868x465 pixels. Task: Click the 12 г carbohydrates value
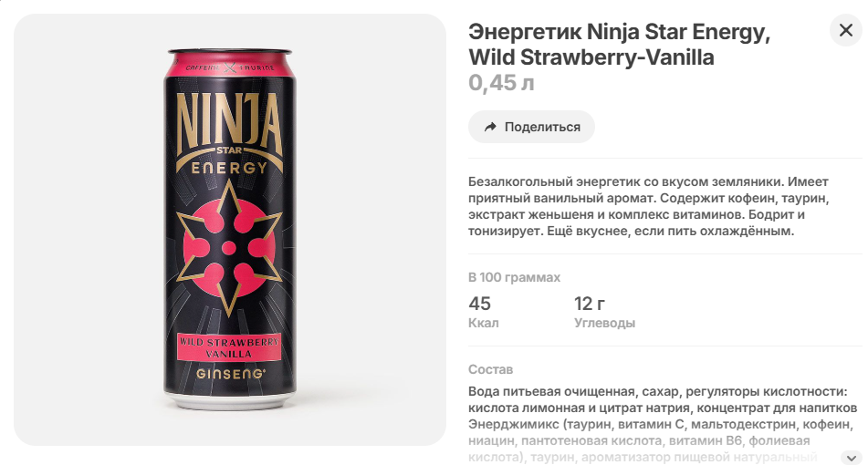589,304
